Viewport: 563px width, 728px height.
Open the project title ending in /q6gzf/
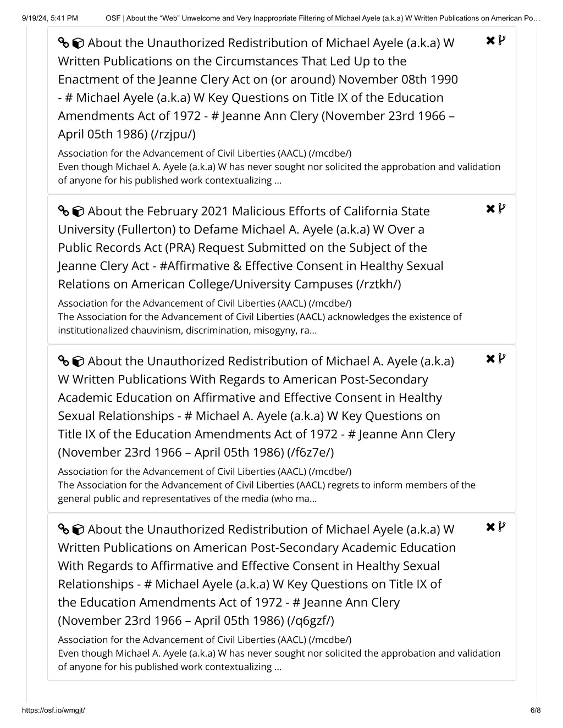[257, 575]
